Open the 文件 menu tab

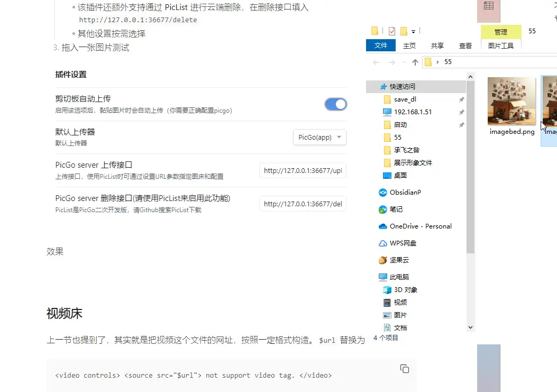pyautogui.click(x=381, y=46)
